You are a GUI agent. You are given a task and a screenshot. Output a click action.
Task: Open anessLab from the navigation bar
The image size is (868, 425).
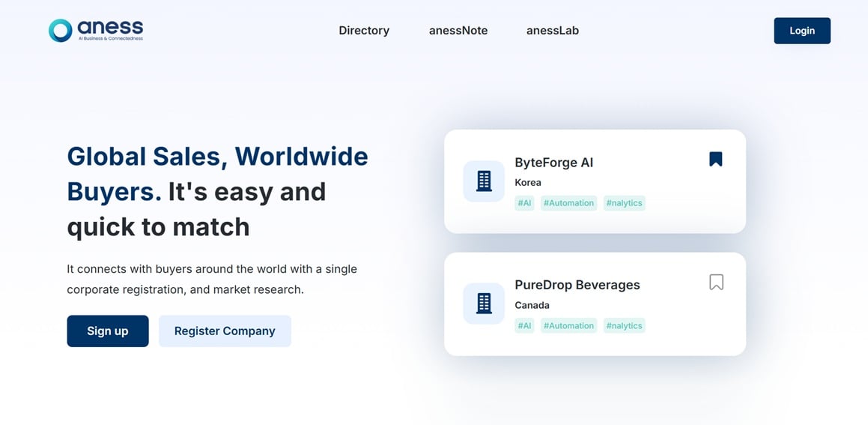point(553,31)
